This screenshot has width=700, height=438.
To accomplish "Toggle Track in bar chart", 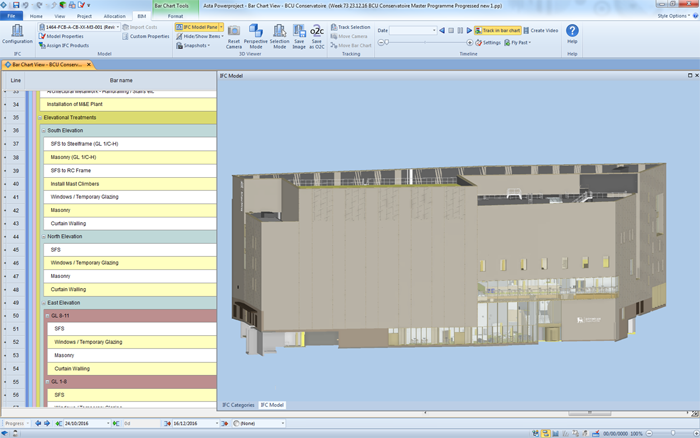I will 498,31.
